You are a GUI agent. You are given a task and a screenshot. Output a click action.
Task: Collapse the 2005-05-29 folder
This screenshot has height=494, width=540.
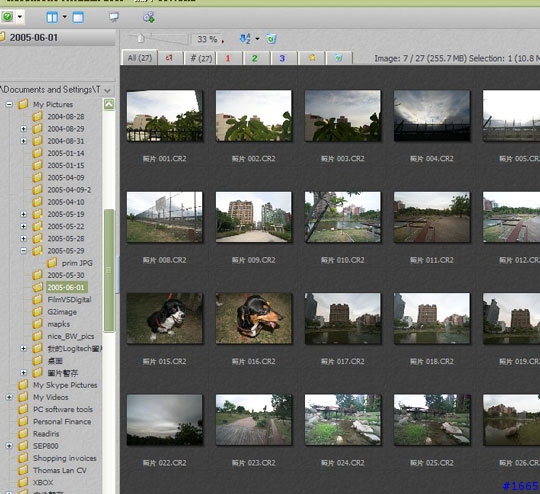[x=23, y=250]
